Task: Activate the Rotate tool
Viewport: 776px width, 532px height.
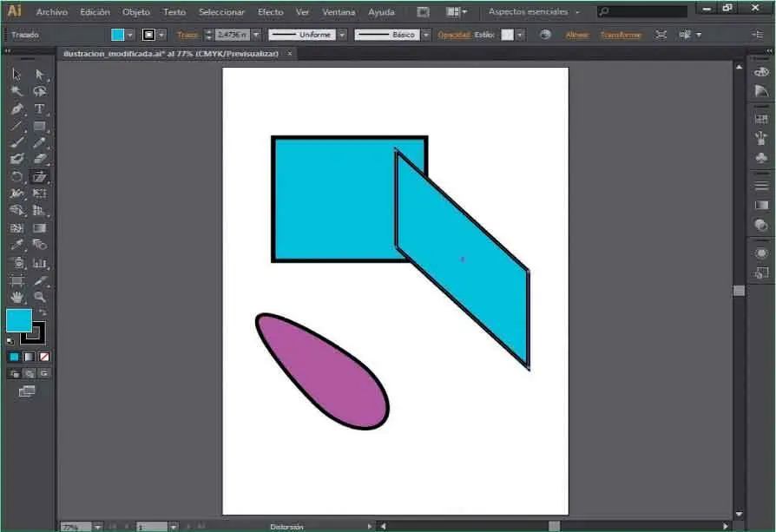Action: click(x=16, y=177)
